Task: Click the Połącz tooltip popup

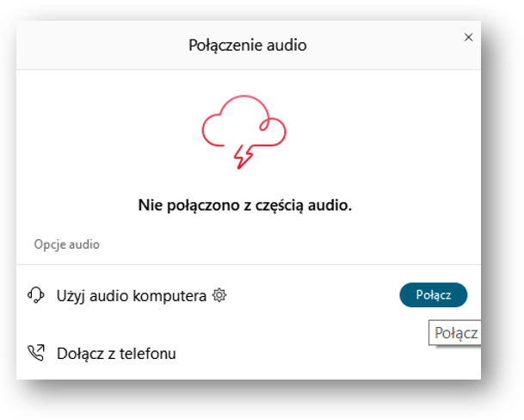Action: tap(455, 333)
